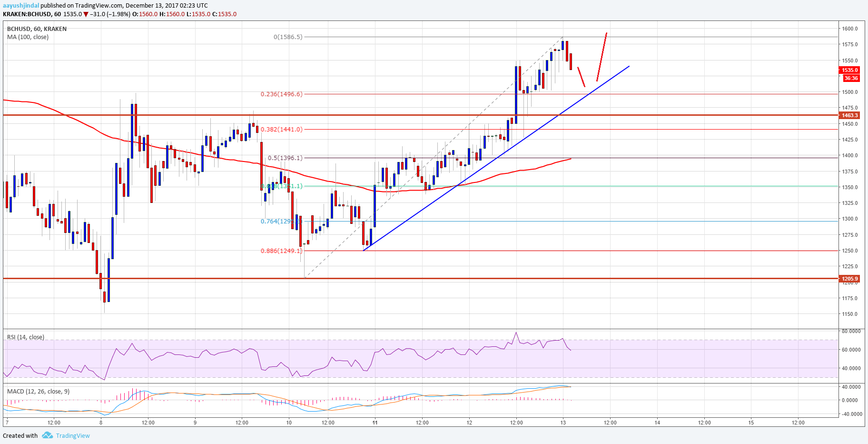This screenshot has height=444, width=868.
Task: Click the 1205.9 support price tag
Action: click(849, 279)
